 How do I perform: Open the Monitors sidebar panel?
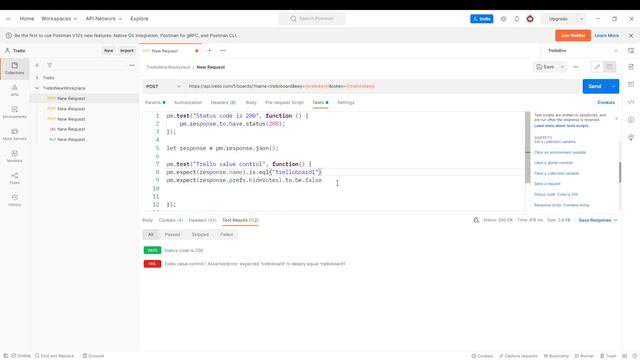[x=15, y=156]
